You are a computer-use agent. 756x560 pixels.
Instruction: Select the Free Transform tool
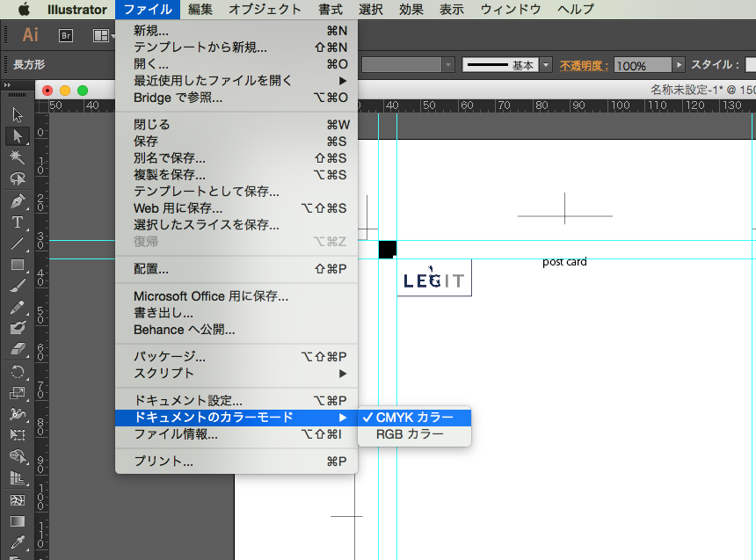coord(18,435)
